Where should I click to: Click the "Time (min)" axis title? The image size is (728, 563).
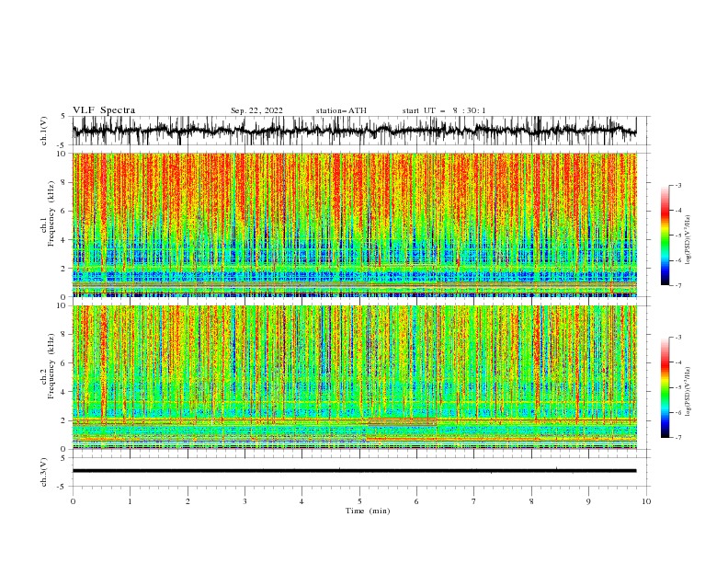tap(368, 511)
